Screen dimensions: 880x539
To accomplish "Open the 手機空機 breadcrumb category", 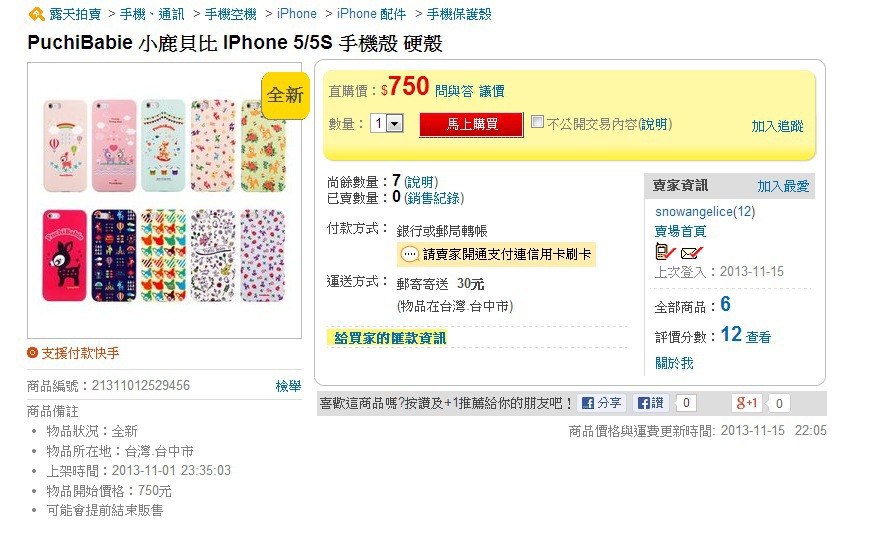I will tap(230, 14).
